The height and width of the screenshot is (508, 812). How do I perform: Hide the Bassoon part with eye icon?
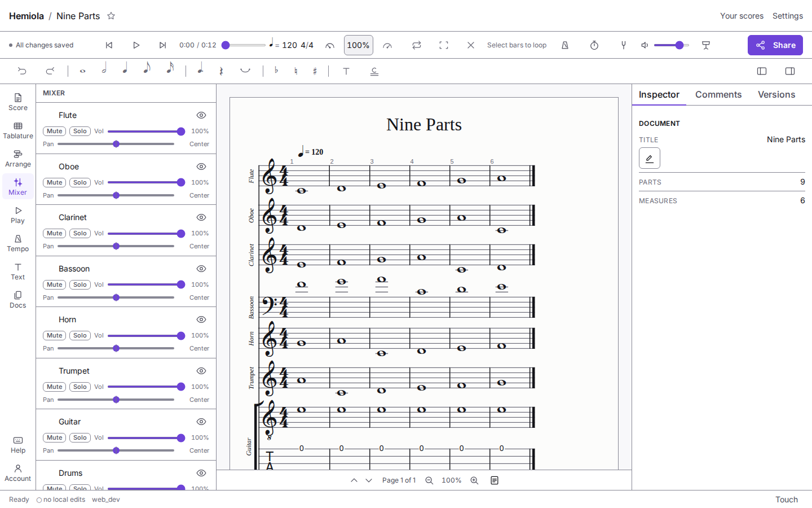pyautogui.click(x=201, y=269)
